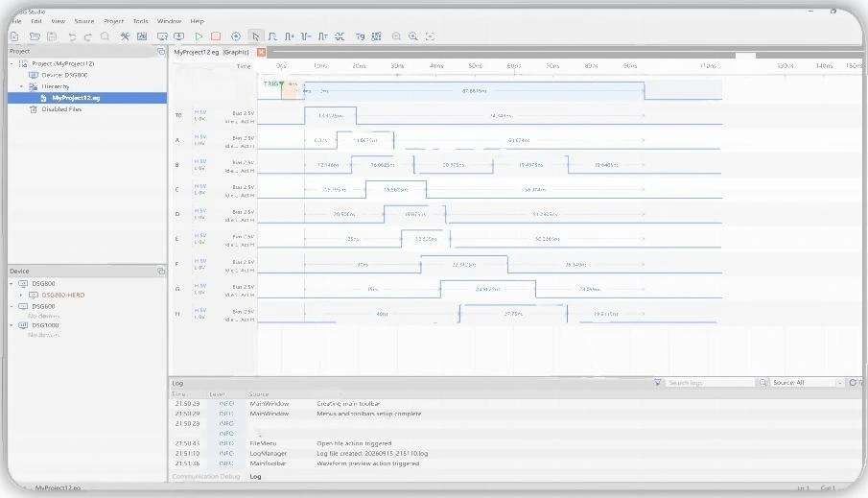This screenshot has width=868, height=498.
Task: Click the Search logs input field
Action: pos(711,383)
